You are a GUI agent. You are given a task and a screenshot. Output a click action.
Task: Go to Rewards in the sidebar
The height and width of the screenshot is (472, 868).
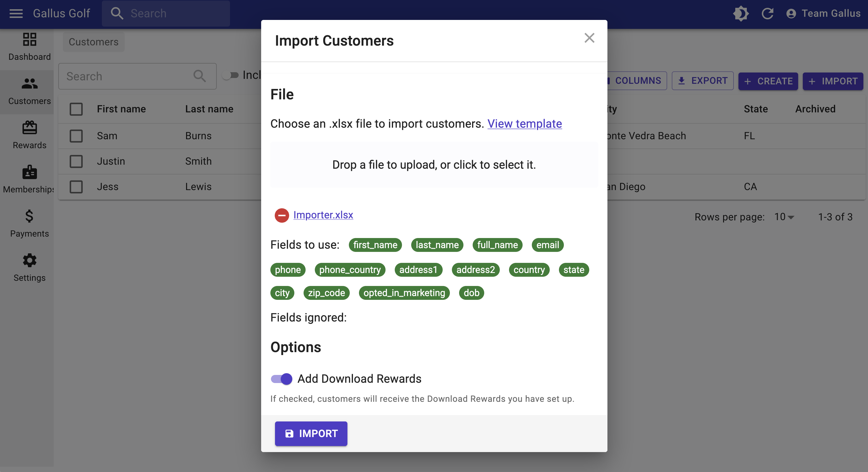[30, 135]
